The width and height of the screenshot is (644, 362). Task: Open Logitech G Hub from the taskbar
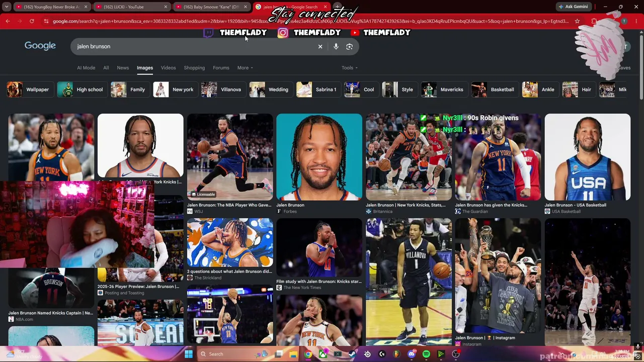click(382, 354)
